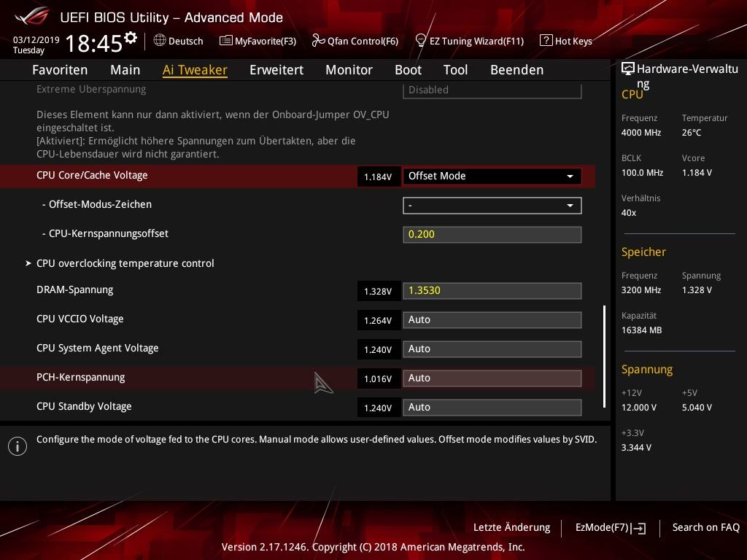
Task: Click the Hardware-Verwaltung monitor icon
Action: (628, 69)
